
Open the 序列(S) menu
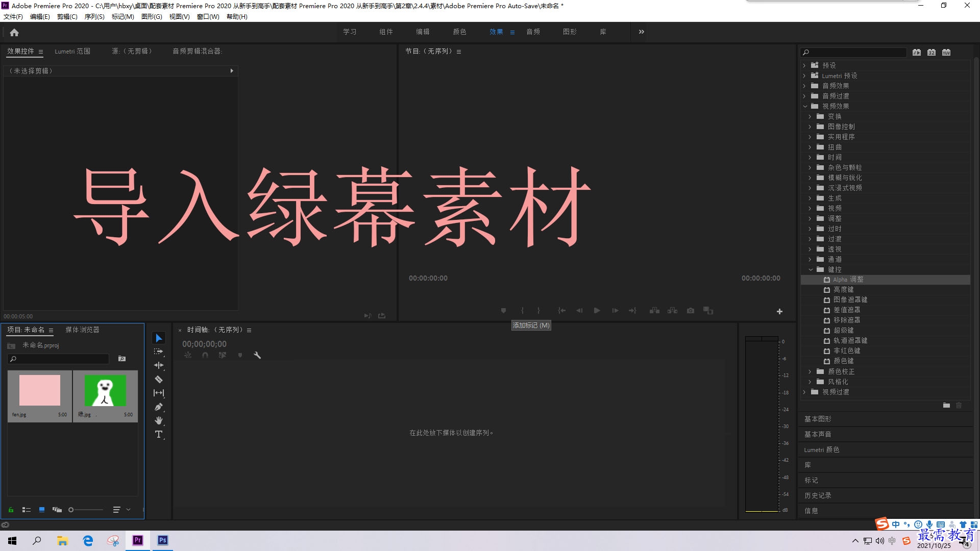[x=94, y=17]
